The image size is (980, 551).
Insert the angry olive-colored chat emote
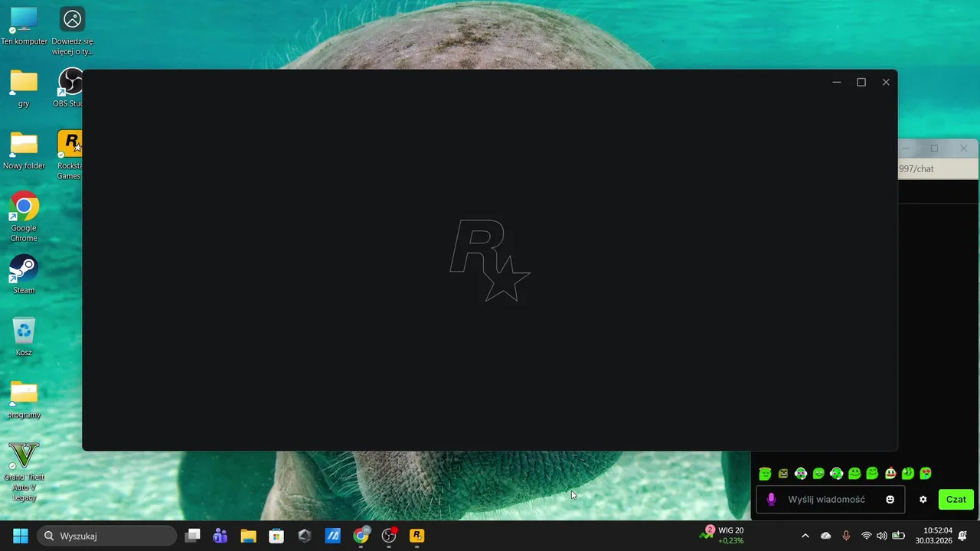[783, 474]
